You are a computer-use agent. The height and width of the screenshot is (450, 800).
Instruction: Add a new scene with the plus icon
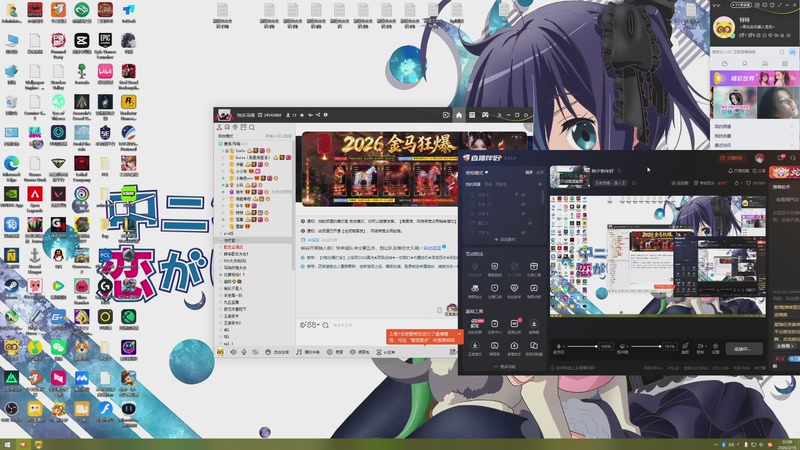pos(540,184)
